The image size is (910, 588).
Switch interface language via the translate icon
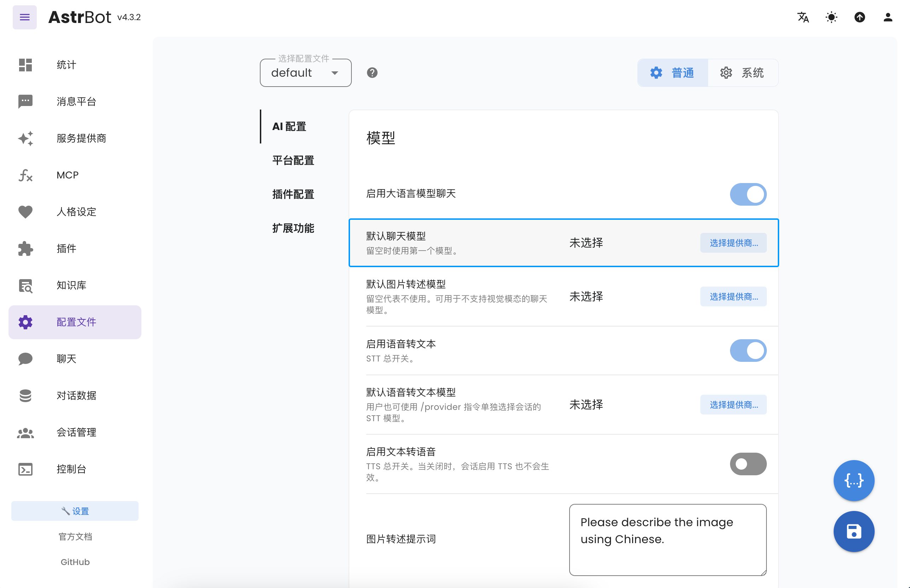(803, 17)
